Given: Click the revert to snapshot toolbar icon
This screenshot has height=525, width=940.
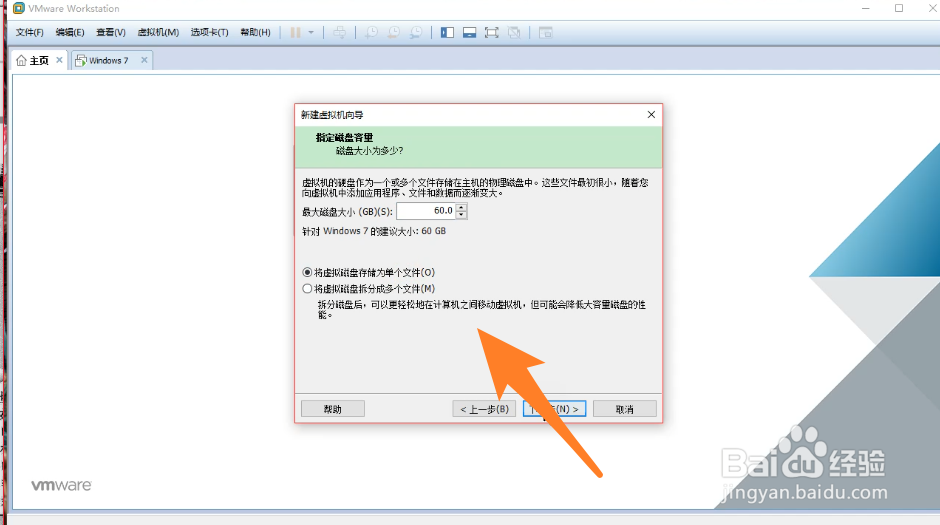Looking at the screenshot, I should [x=393, y=32].
